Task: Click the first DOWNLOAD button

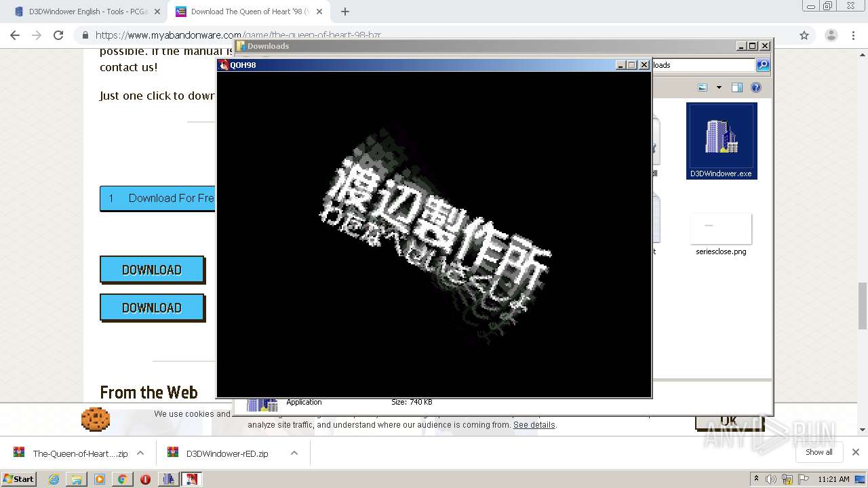Action: [x=152, y=270]
